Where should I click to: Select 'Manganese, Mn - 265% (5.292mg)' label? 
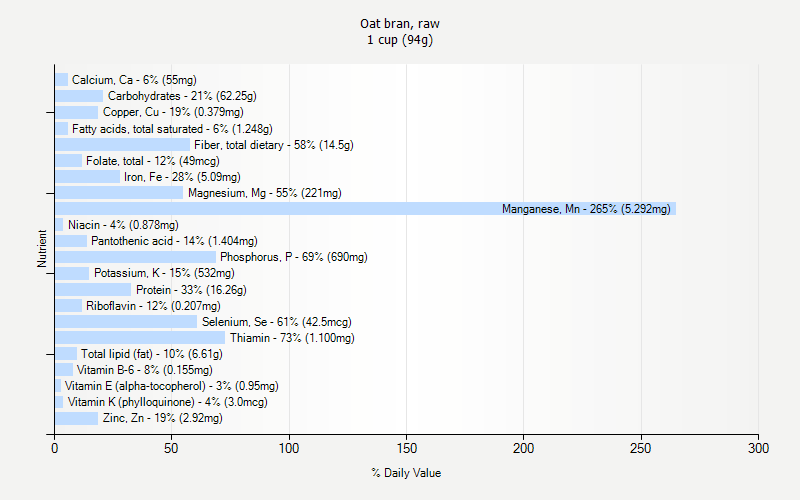point(586,209)
